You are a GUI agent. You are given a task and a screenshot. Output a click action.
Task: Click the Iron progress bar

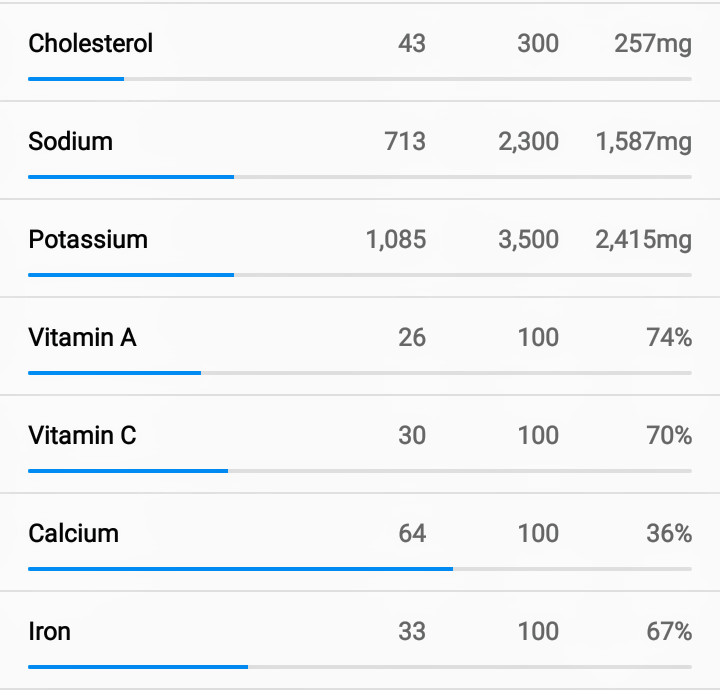[360, 667]
